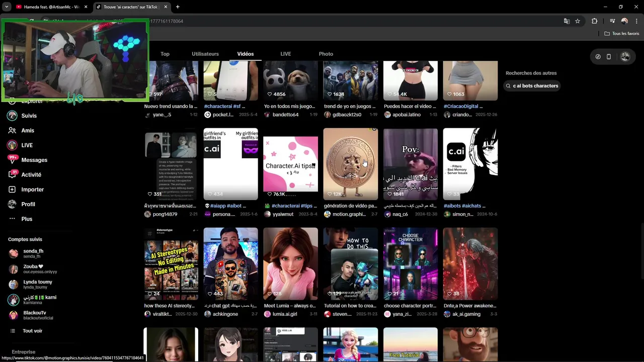The width and height of the screenshot is (644, 362).
Task: Close the Hameda feat. ArtisanMc tab
Action: (86, 7)
